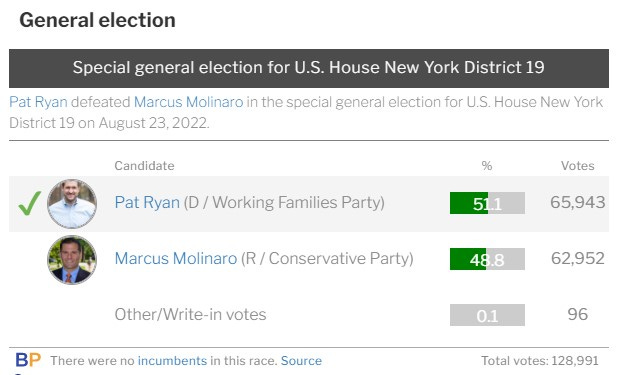The width and height of the screenshot is (621, 375).
Task: Click the Marcus Molinaro link in summary sentence
Action: (189, 102)
